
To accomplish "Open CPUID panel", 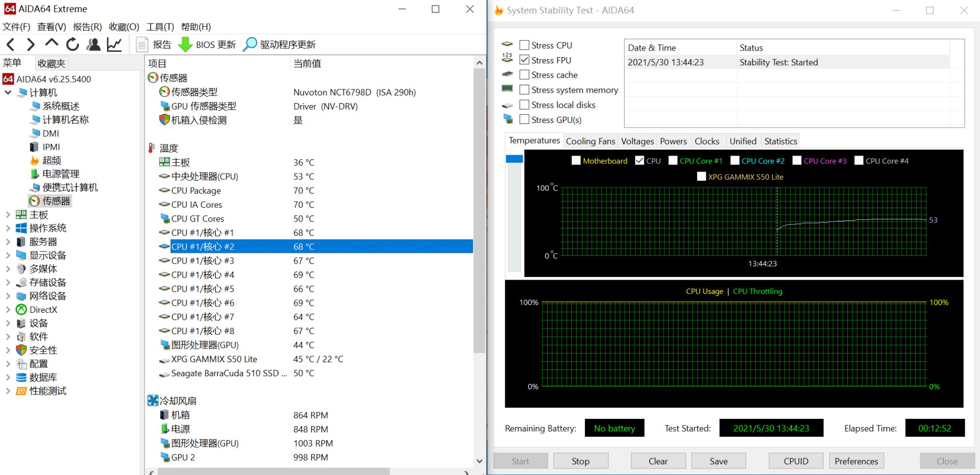I will tap(796, 461).
